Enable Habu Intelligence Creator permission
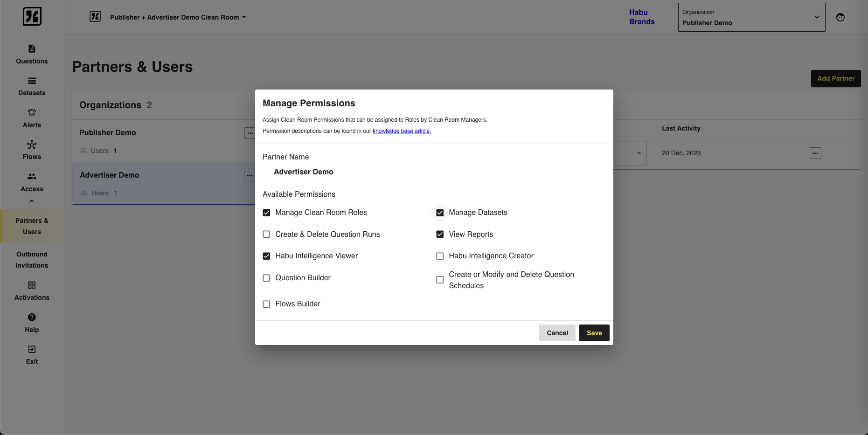Image resolution: width=868 pixels, height=435 pixels. tap(440, 256)
